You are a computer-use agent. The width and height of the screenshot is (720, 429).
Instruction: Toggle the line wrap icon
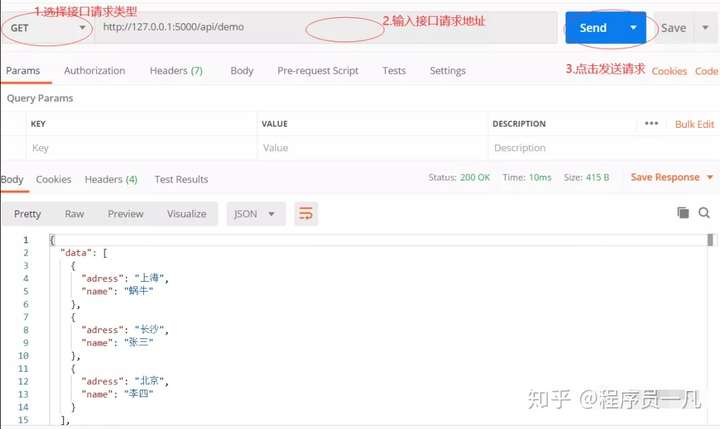(x=306, y=214)
